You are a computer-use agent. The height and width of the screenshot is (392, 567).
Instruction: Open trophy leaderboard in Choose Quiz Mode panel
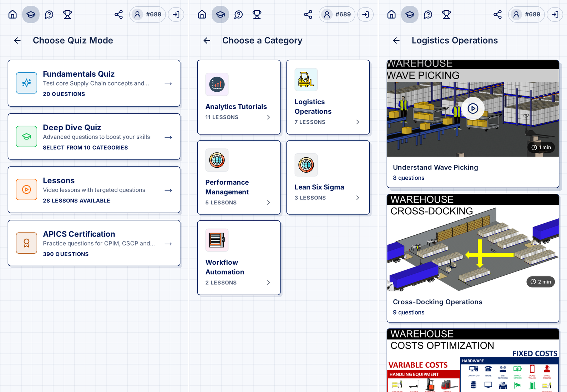[67, 14]
